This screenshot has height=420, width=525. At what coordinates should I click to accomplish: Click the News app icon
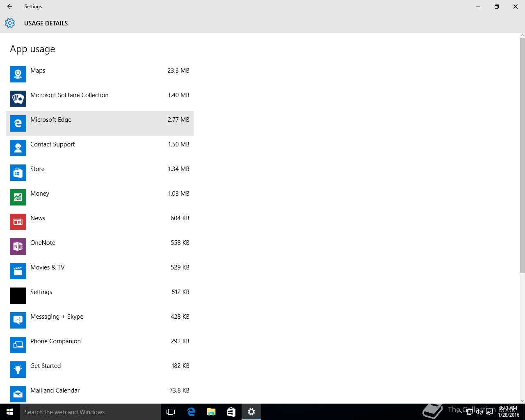coord(18,222)
